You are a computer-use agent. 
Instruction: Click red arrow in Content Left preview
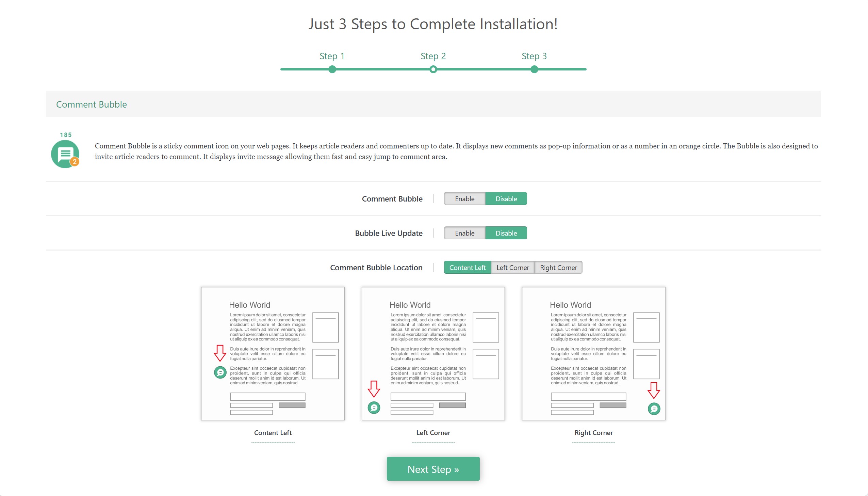[220, 353]
